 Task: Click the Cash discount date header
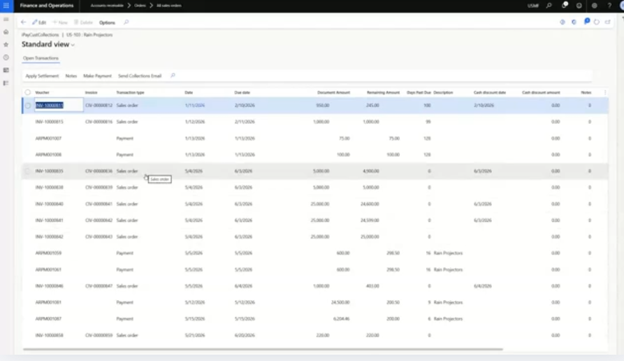(x=489, y=92)
